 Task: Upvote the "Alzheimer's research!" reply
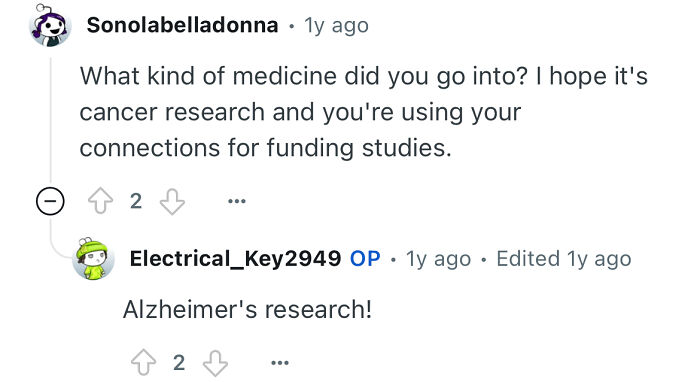(143, 362)
